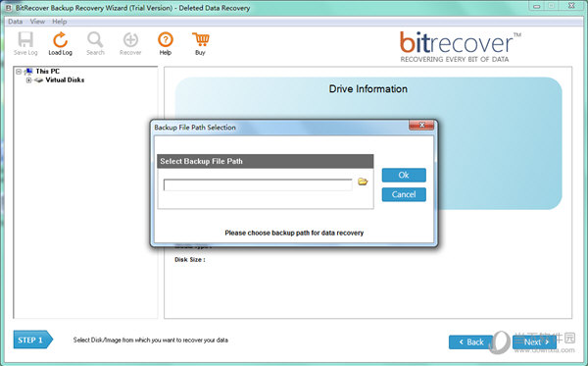The width and height of the screenshot is (588, 366).
Task: Click the 'Please choose backup path' message
Action: (294, 233)
